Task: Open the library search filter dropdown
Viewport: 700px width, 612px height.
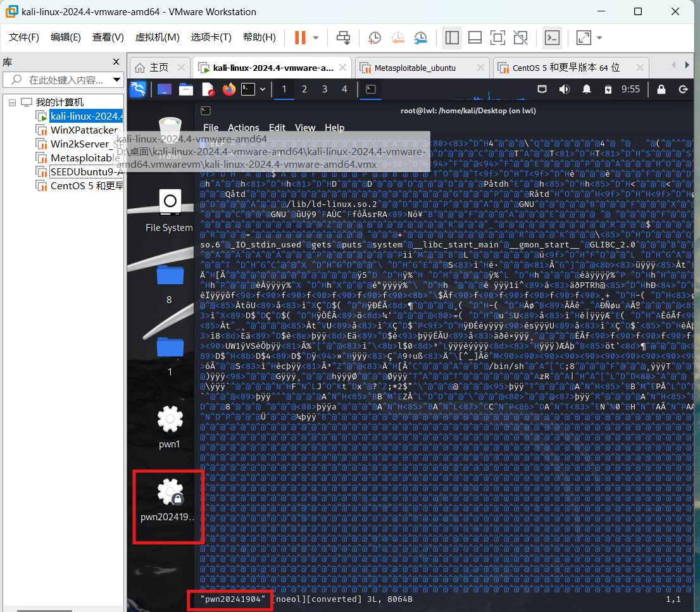Action: 117,80
